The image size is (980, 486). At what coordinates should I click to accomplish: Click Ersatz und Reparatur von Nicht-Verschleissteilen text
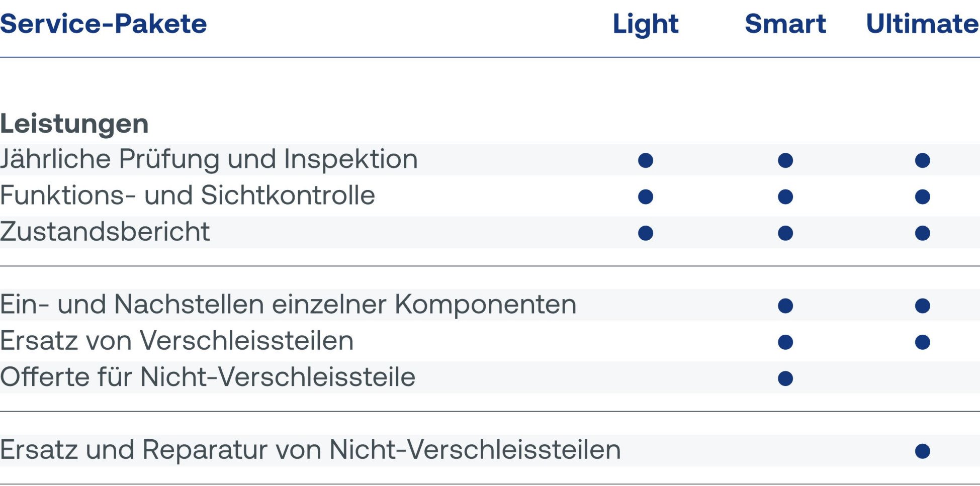pyautogui.click(x=310, y=450)
